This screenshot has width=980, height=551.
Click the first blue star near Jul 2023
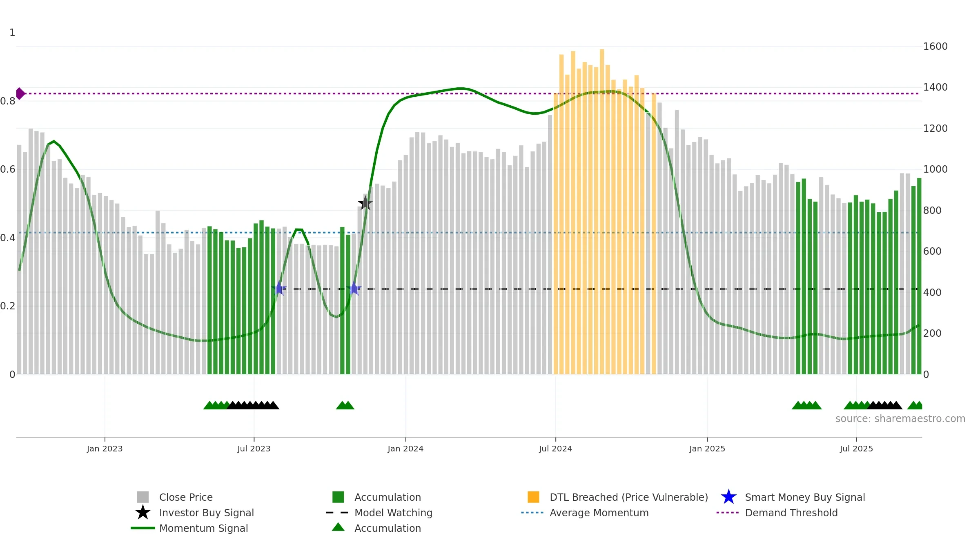click(279, 289)
